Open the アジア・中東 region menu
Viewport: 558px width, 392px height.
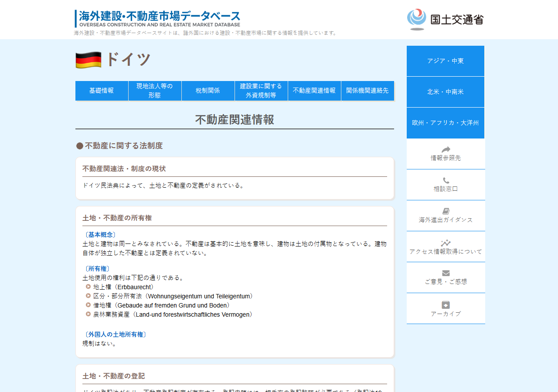tap(446, 61)
